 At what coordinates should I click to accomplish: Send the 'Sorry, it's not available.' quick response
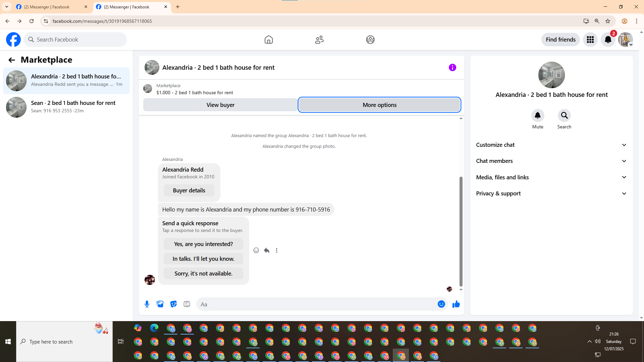203,274
